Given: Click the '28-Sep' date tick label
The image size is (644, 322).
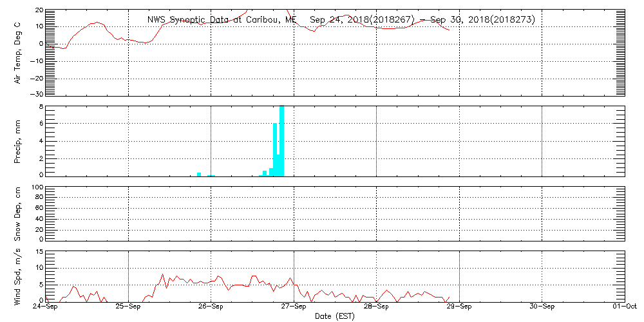Looking at the screenshot, I should (x=377, y=307).
